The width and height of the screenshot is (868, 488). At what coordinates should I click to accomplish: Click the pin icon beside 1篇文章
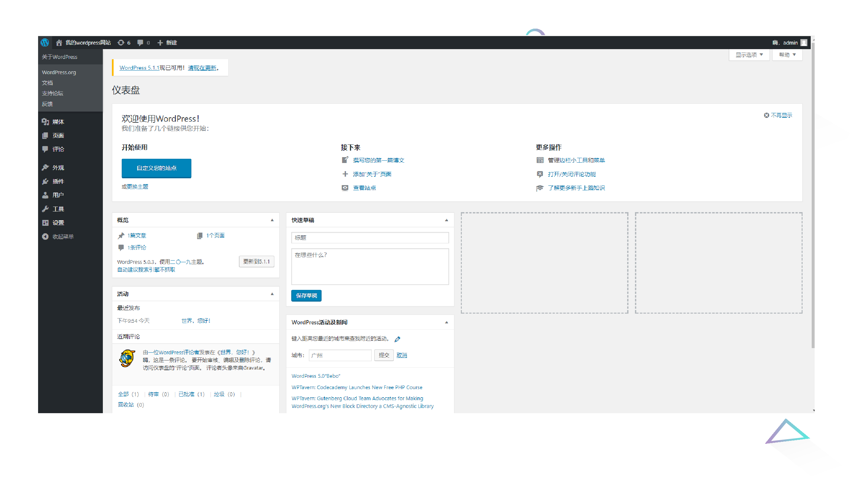(121, 236)
